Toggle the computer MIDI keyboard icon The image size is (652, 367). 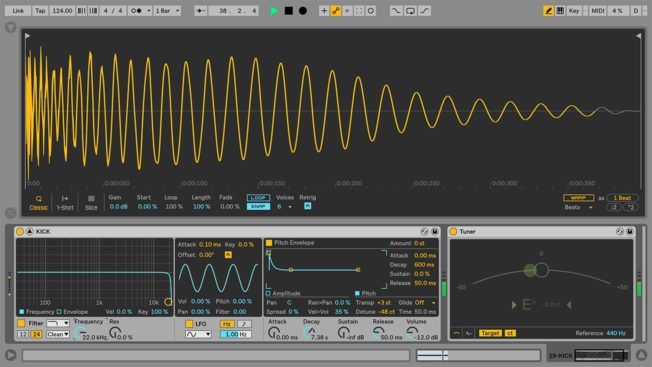tap(560, 11)
